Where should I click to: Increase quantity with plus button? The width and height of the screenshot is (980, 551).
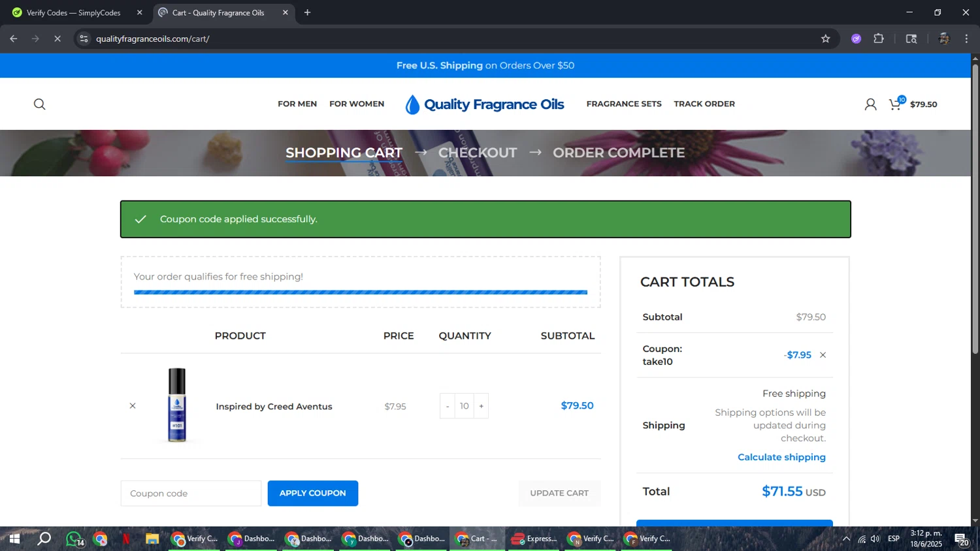point(482,406)
